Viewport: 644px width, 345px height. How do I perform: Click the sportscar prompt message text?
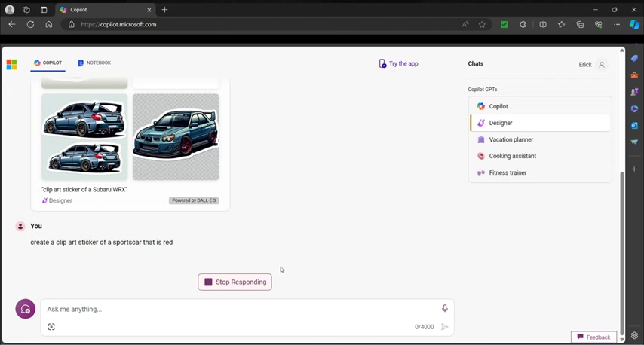pos(102,242)
